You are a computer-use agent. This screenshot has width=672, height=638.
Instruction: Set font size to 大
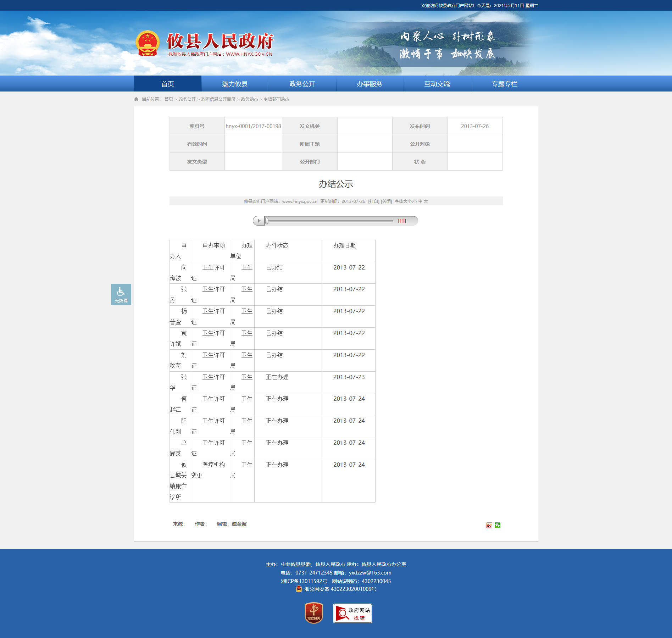pos(426,201)
